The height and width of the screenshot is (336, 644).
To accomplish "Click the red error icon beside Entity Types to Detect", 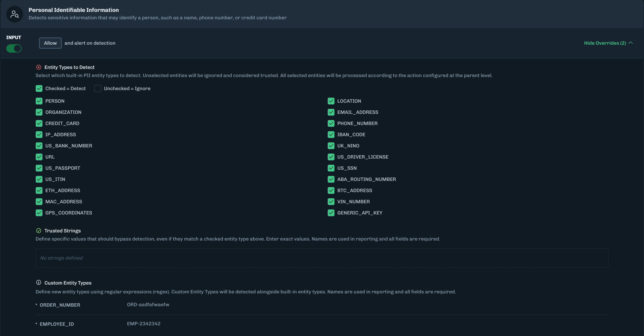I will 38,67.
